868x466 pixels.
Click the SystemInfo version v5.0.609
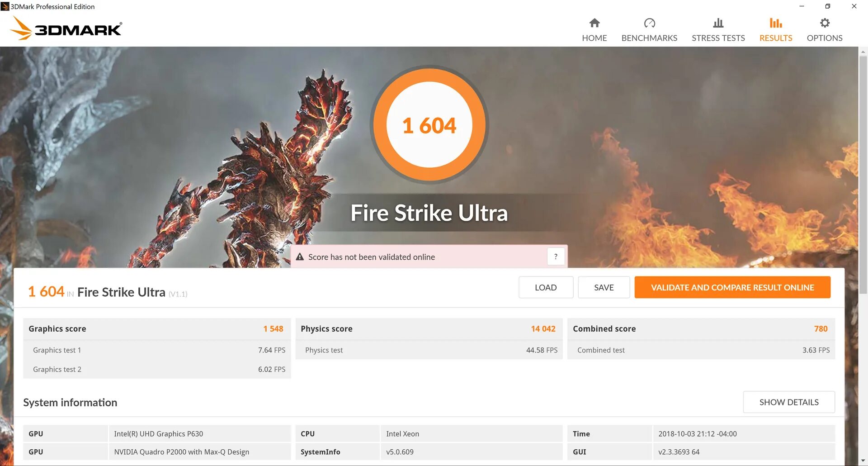tap(400, 452)
